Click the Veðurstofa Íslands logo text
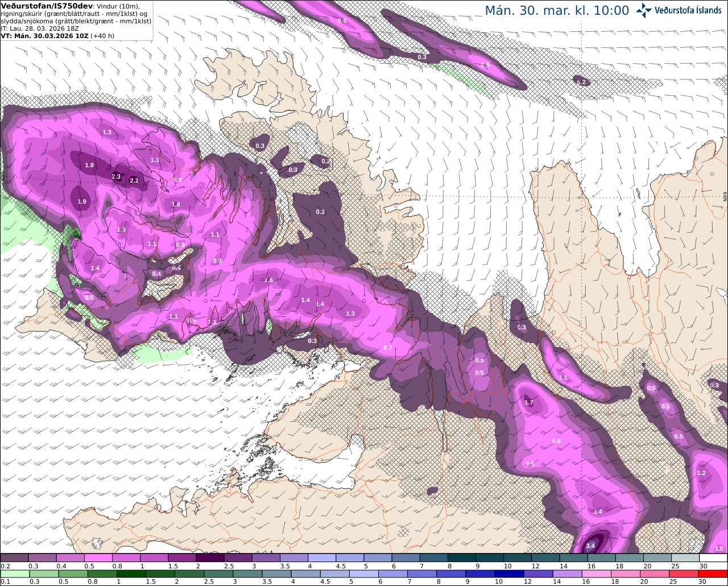This screenshot has width=728, height=586. point(688,10)
